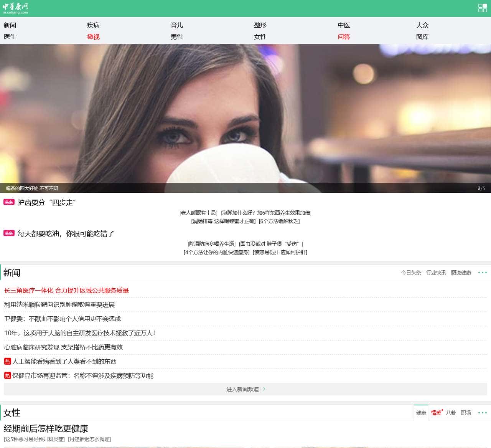Open the grid menu icon in header
This screenshot has width=491, height=448.
(x=483, y=8)
